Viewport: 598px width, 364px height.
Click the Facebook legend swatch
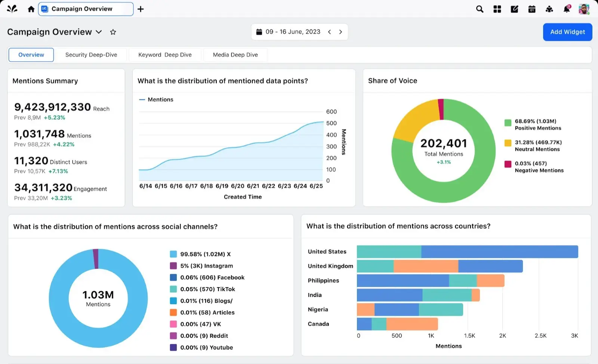pyautogui.click(x=173, y=277)
